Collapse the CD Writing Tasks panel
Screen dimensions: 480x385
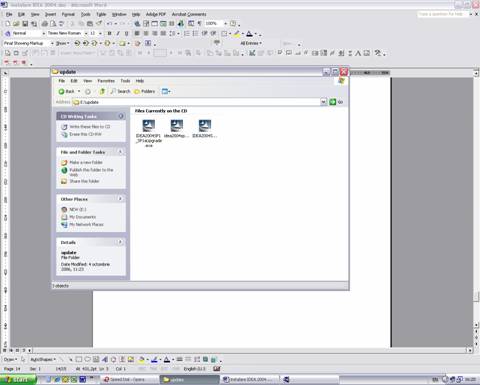pyautogui.click(x=121, y=116)
